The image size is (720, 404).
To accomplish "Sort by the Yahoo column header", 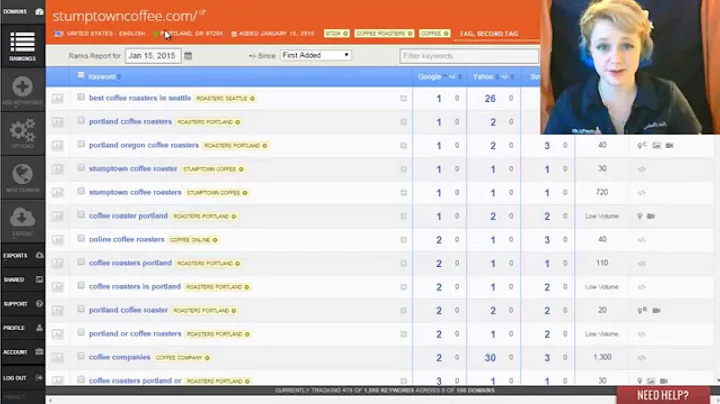I will coord(485,77).
